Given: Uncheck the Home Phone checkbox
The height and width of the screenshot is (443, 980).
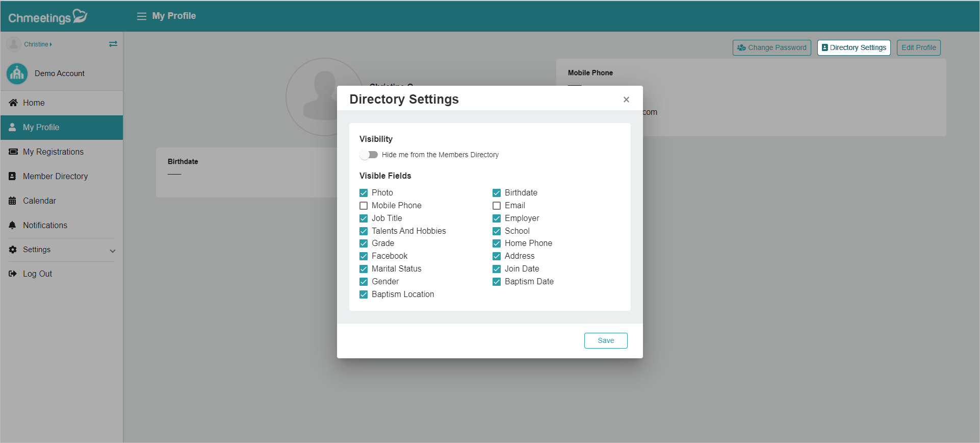Looking at the screenshot, I should [497, 243].
